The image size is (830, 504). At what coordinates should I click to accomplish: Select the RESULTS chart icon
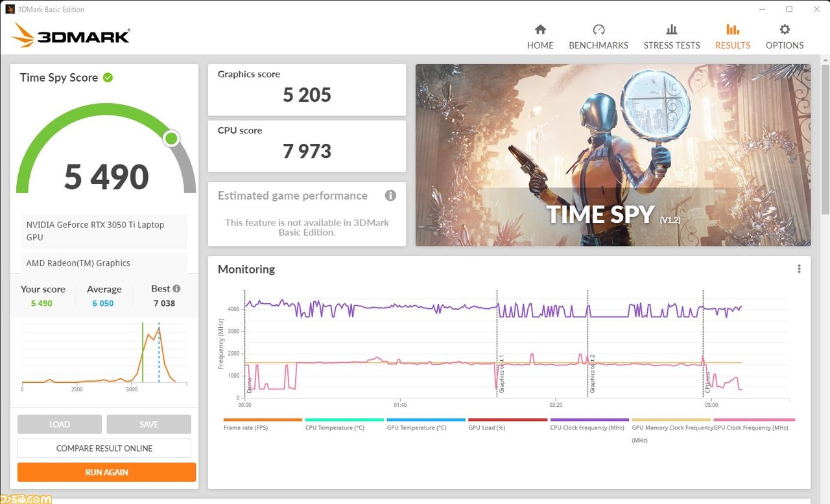[x=733, y=29]
